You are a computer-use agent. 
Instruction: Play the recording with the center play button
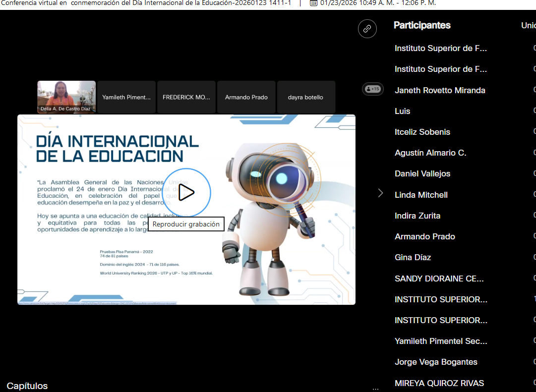[x=186, y=192]
